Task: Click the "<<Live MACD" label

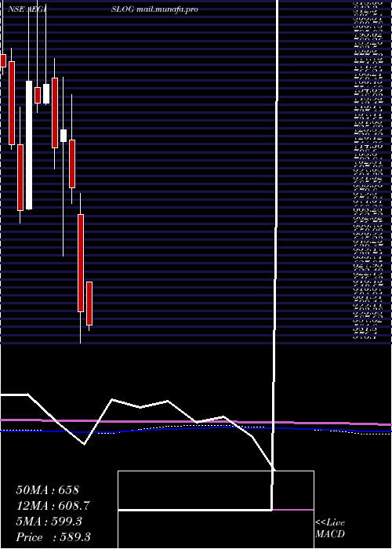Action: click(330, 529)
